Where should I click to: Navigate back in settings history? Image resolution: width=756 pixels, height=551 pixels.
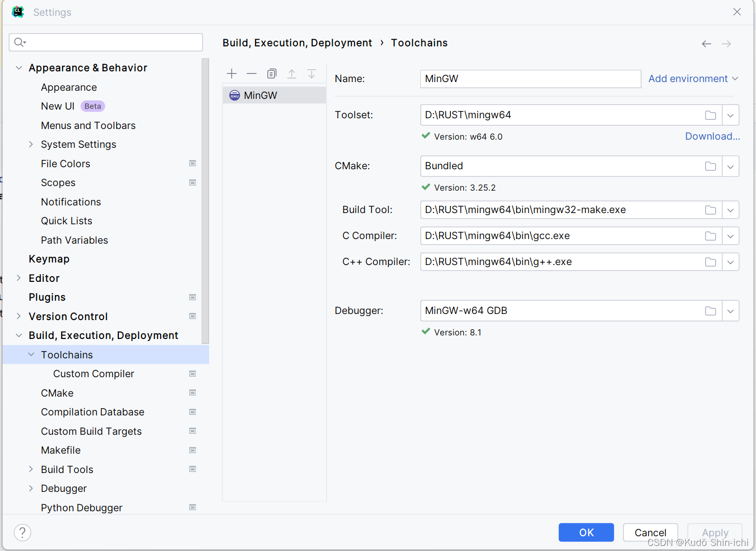pos(707,44)
